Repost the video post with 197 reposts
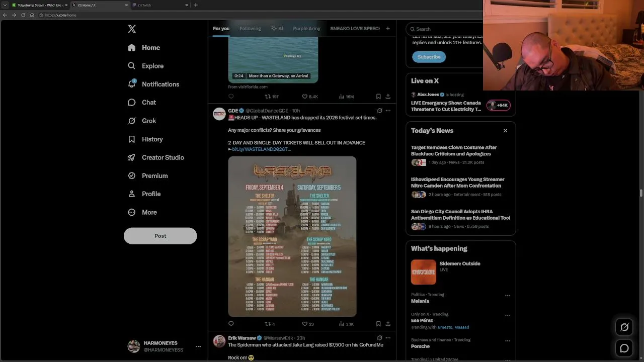This screenshot has height=362, width=644. coord(272,97)
